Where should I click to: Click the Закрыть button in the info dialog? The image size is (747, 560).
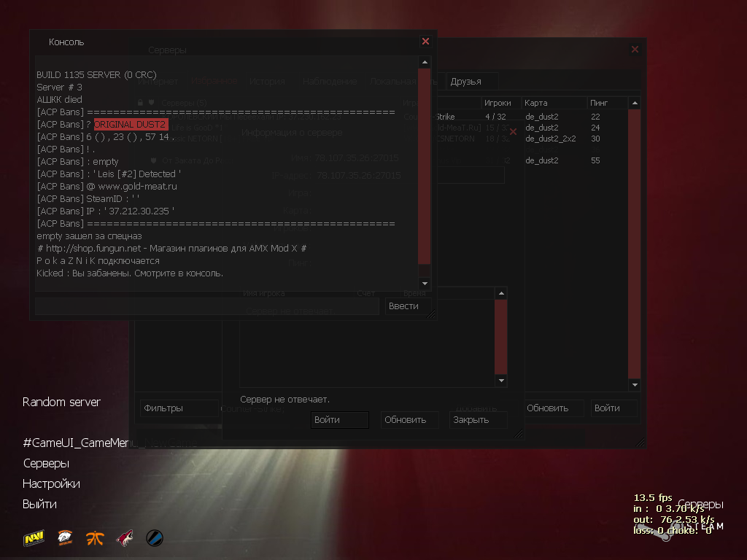[x=478, y=420]
